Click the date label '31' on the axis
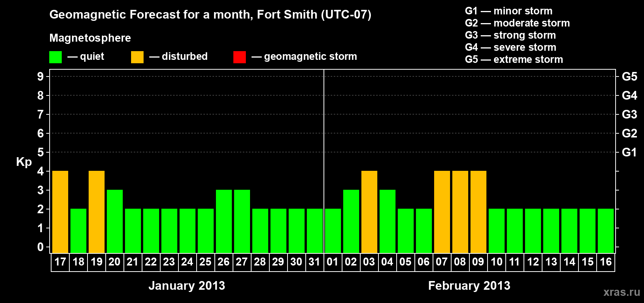 coord(314,262)
